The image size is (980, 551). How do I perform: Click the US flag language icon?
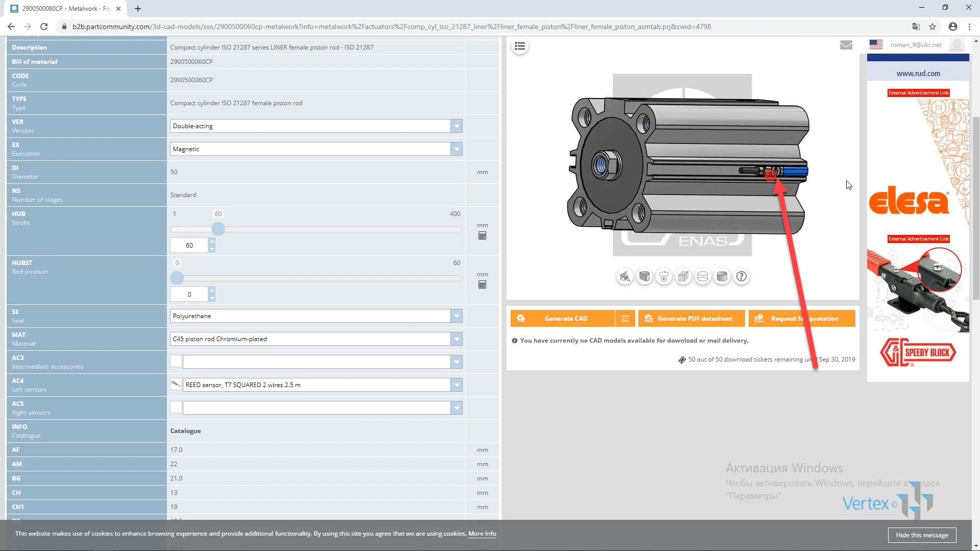[876, 44]
